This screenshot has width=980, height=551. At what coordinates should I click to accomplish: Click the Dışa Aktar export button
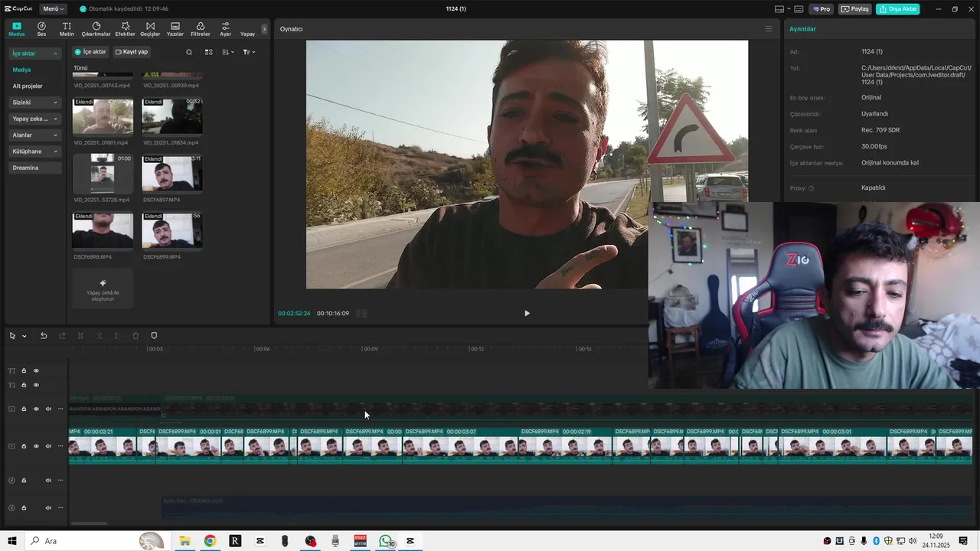click(x=897, y=9)
